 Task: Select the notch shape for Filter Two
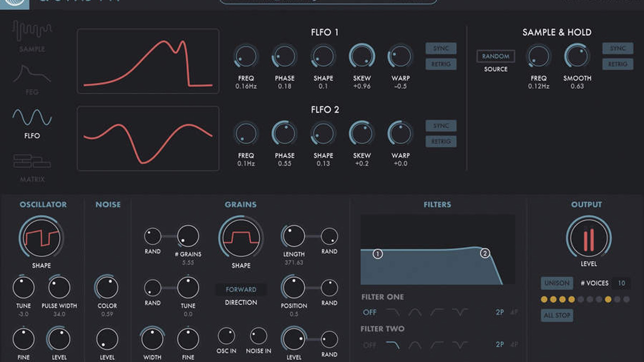pos(459,344)
